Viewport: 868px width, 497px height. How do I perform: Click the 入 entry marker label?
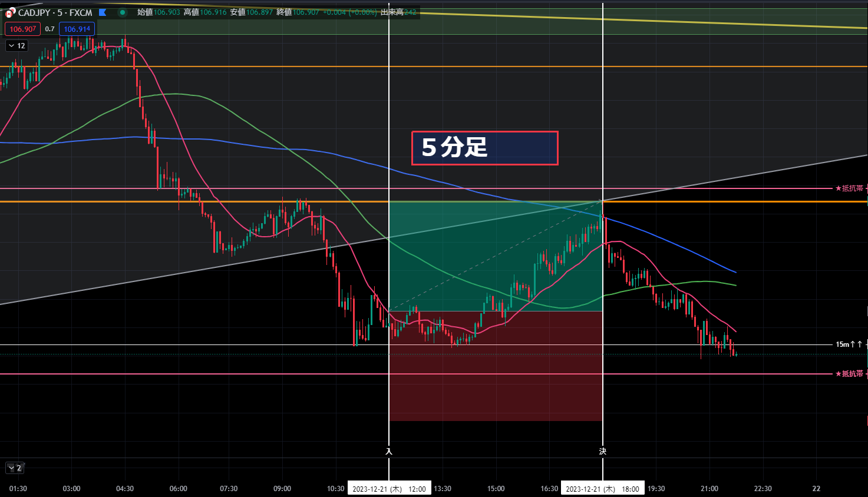(389, 450)
